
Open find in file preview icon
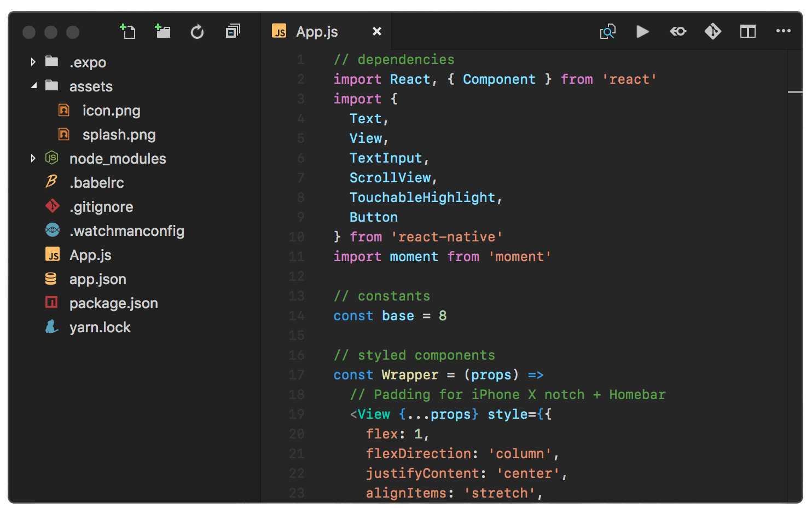pyautogui.click(x=608, y=32)
